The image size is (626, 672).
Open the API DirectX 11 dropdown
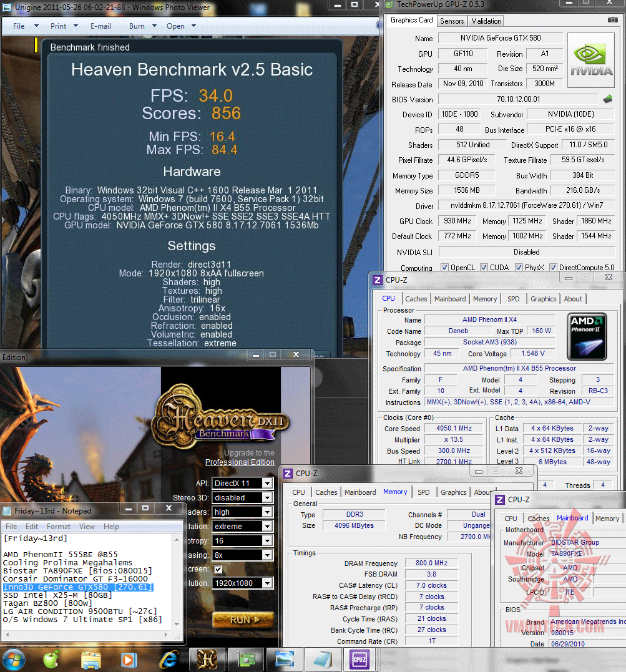[242, 484]
